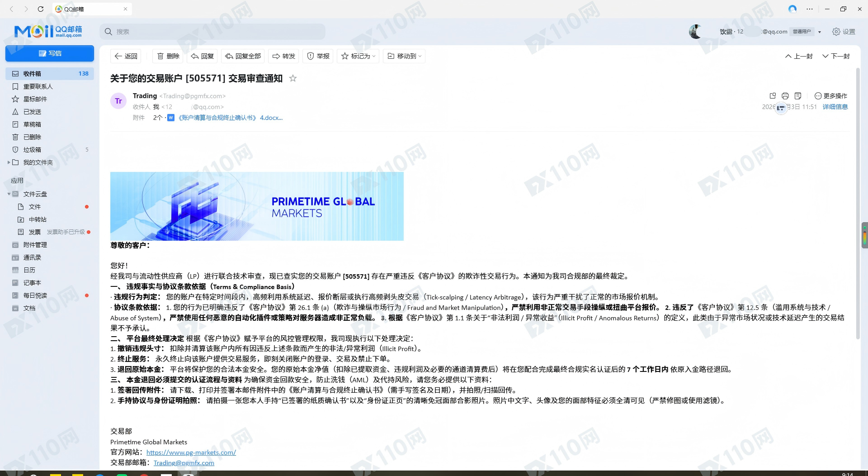This screenshot has height=476, width=868.
Task: Toggle star next to email subject
Action: pos(293,78)
